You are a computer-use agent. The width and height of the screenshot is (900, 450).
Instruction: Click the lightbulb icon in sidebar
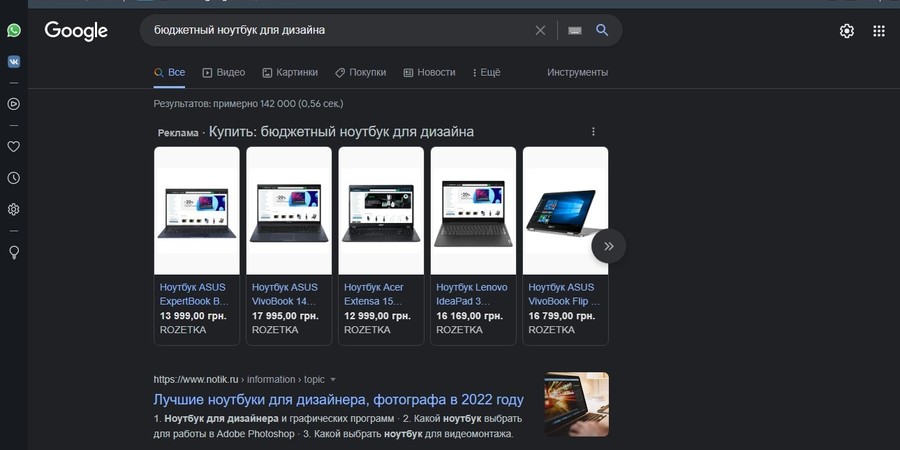(x=14, y=253)
